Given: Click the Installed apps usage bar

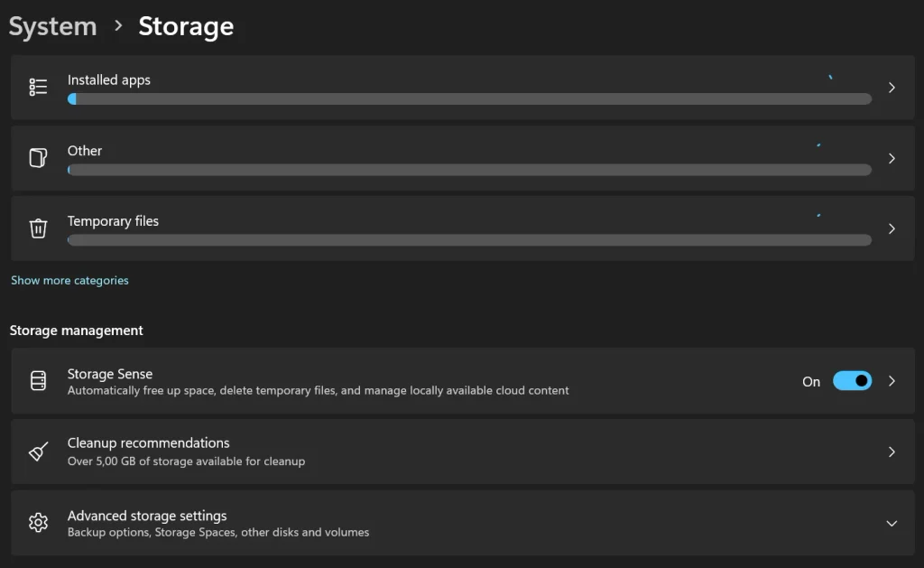Looking at the screenshot, I should tap(469, 99).
